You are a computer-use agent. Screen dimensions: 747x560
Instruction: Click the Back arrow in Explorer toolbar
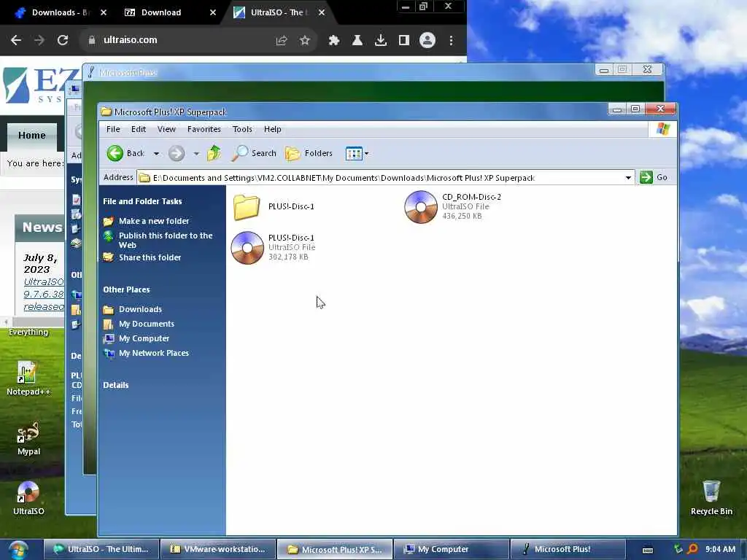coord(115,153)
